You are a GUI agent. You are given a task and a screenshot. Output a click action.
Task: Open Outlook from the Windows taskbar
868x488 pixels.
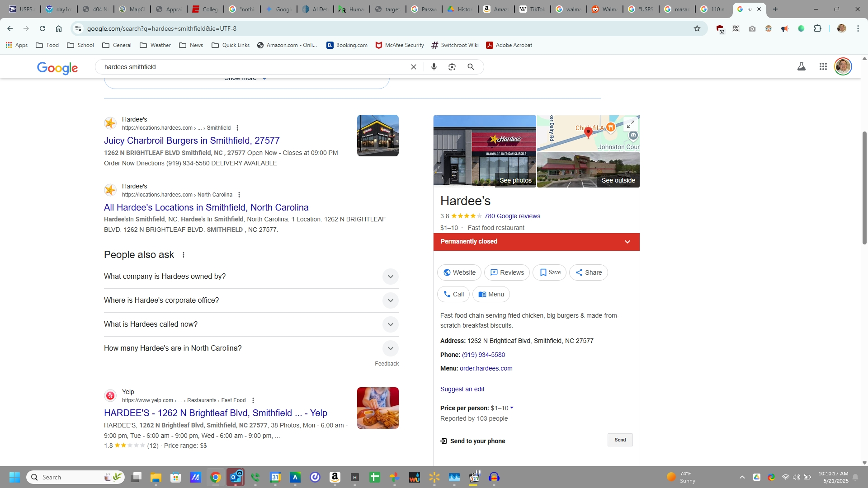click(x=236, y=477)
